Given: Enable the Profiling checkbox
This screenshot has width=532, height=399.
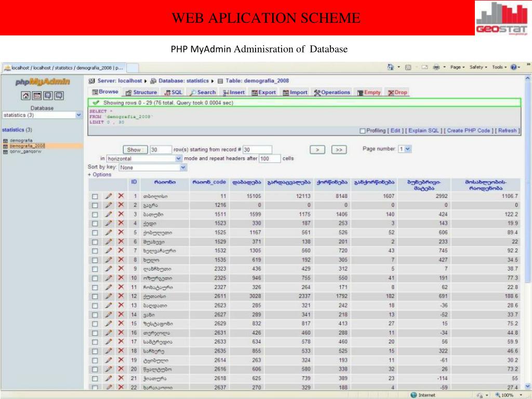Looking at the screenshot, I should [x=362, y=130].
